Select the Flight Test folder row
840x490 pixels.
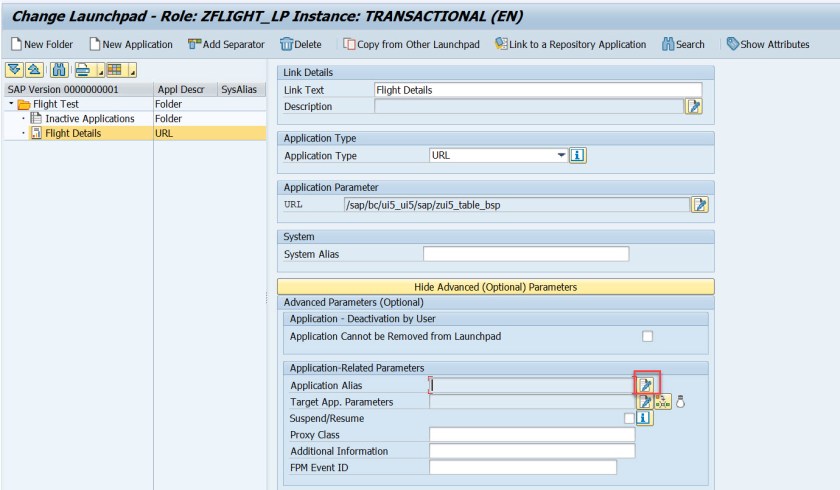pyautogui.click(x=134, y=104)
